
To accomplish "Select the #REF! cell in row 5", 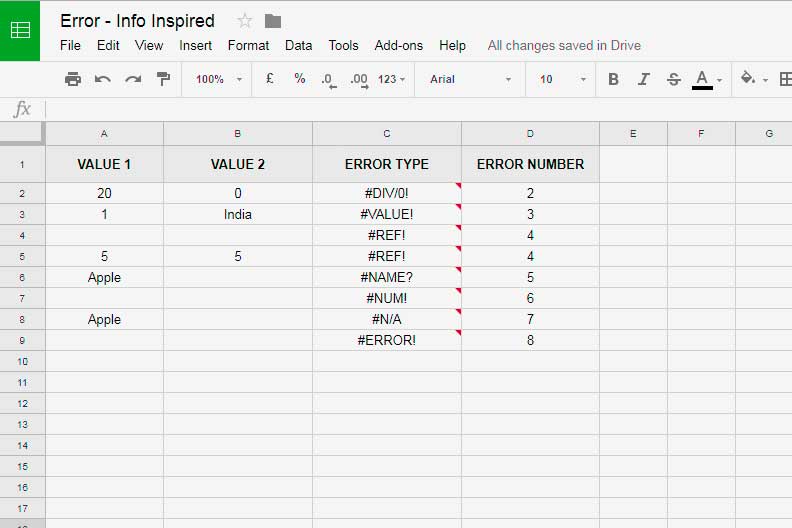I will pyautogui.click(x=386, y=256).
